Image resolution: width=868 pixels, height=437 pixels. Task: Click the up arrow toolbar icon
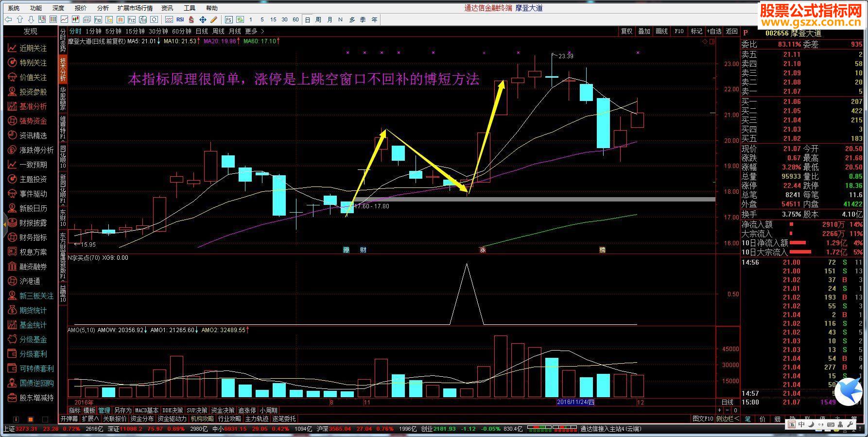pyautogui.click(x=19, y=19)
